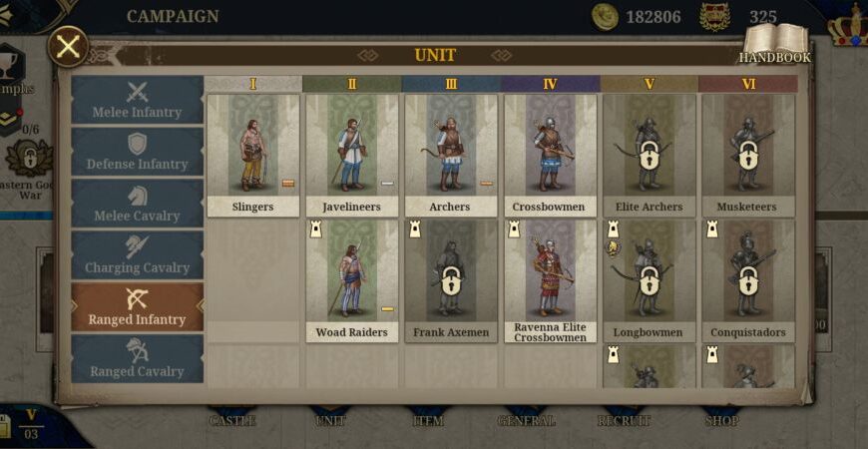The height and width of the screenshot is (449, 868).
Task: Select the Woad Raiders unit card
Action: (352, 281)
